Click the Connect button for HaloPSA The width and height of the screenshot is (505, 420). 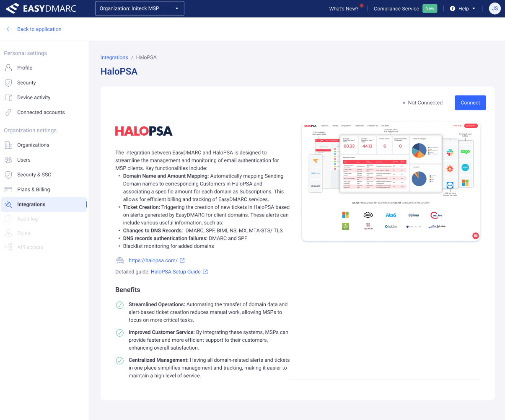coord(470,103)
